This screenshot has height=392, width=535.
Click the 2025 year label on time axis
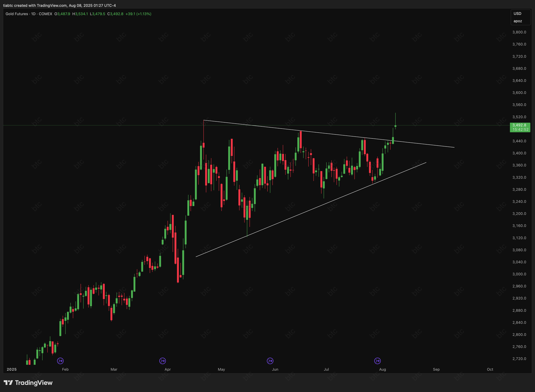coord(12,369)
